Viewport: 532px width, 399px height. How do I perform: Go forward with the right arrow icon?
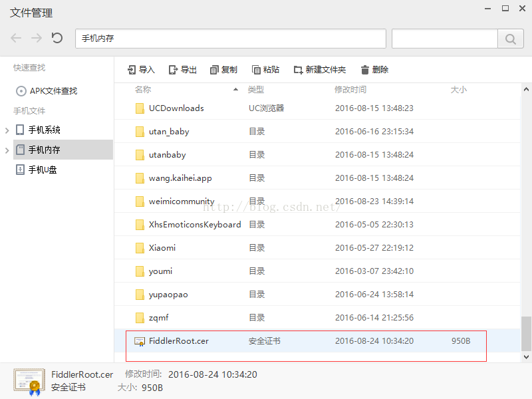coord(37,38)
